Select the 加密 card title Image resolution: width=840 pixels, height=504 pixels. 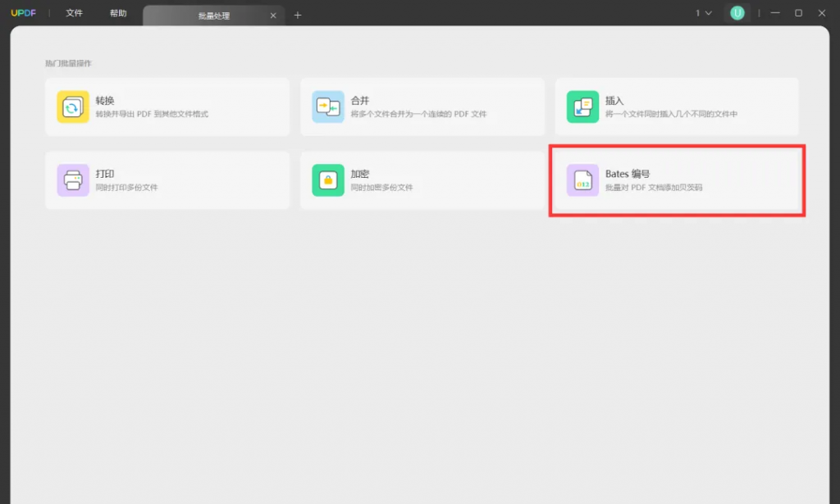click(360, 174)
